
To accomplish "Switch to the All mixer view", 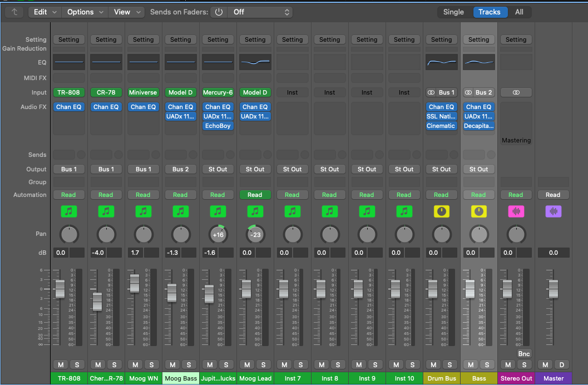I will 518,12.
